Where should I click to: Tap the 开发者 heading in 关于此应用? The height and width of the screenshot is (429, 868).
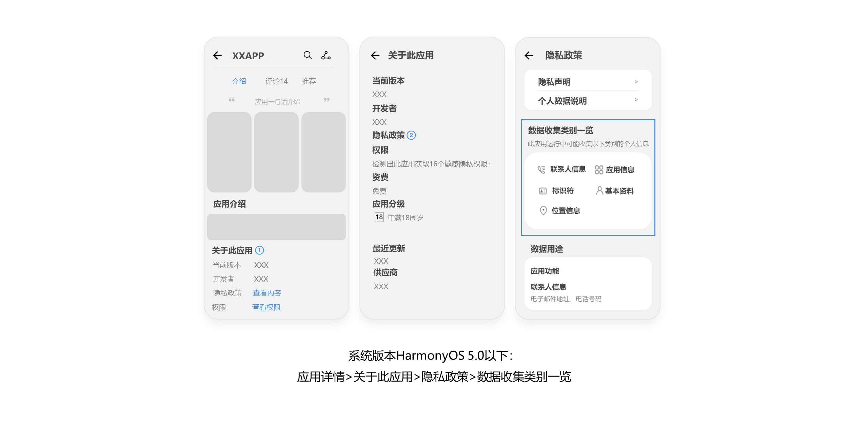coord(384,108)
